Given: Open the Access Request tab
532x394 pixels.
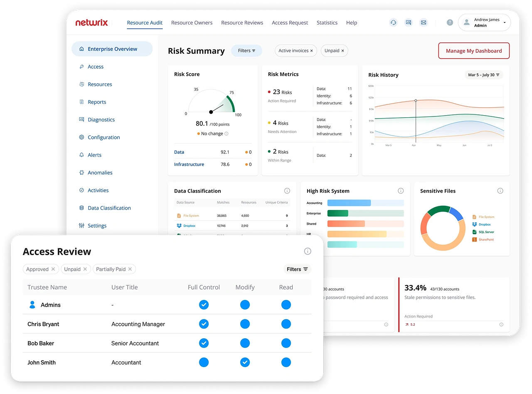Looking at the screenshot, I should [290, 23].
